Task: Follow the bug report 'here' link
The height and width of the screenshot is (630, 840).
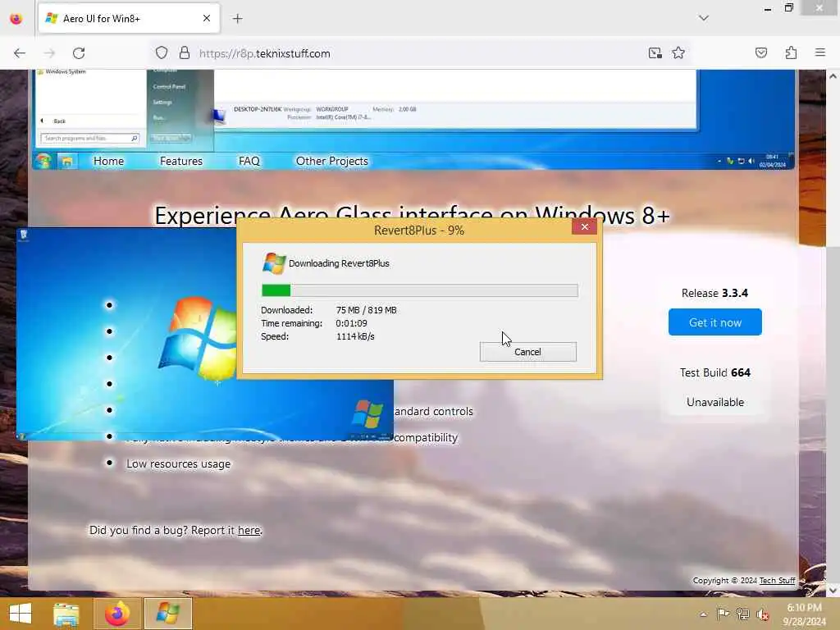Action: tap(249, 530)
